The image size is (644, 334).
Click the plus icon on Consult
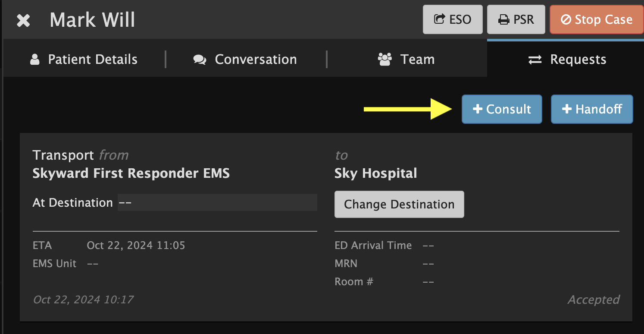coord(478,109)
